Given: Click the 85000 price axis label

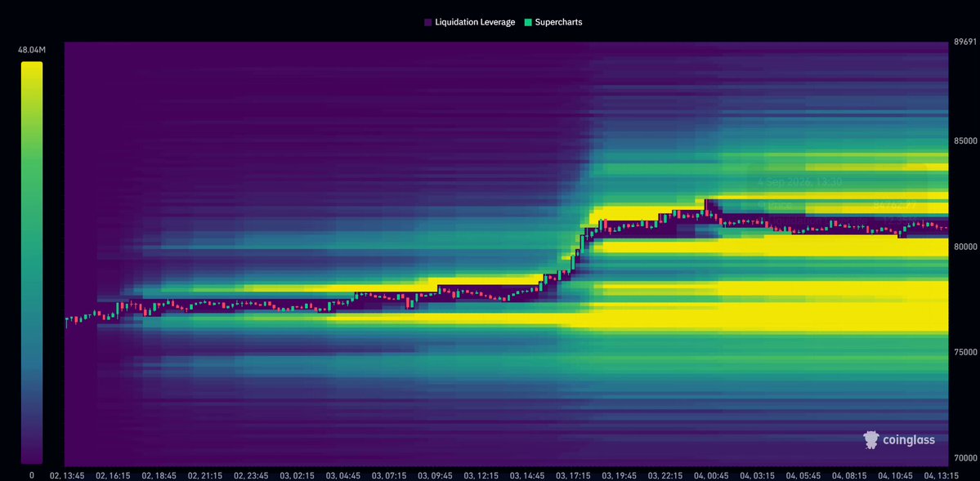Looking at the screenshot, I should click(x=965, y=140).
